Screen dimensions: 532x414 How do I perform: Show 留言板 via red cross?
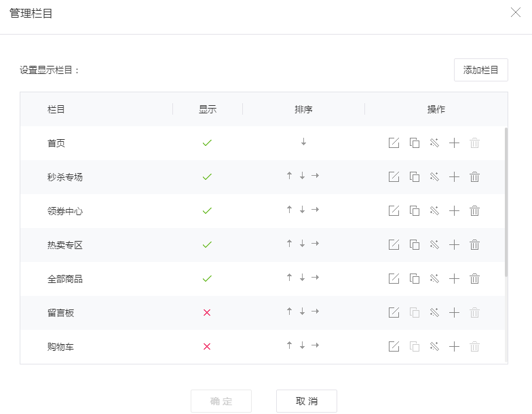click(x=207, y=312)
